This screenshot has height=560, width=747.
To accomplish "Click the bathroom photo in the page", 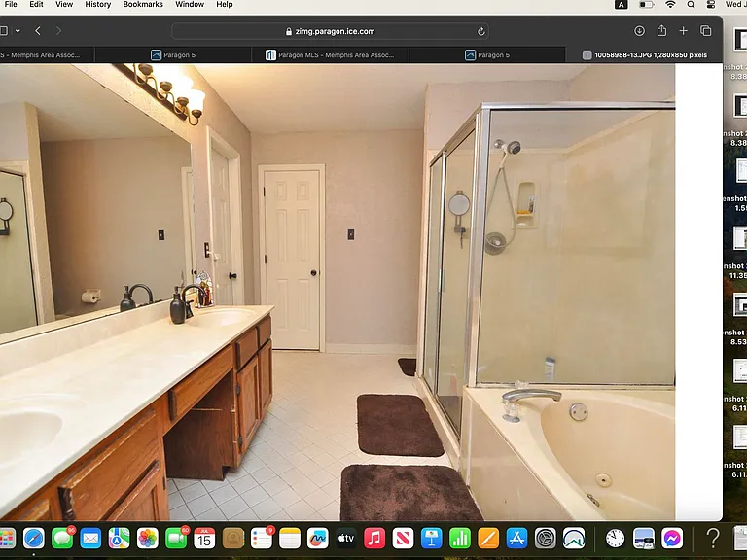I will coord(338,292).
